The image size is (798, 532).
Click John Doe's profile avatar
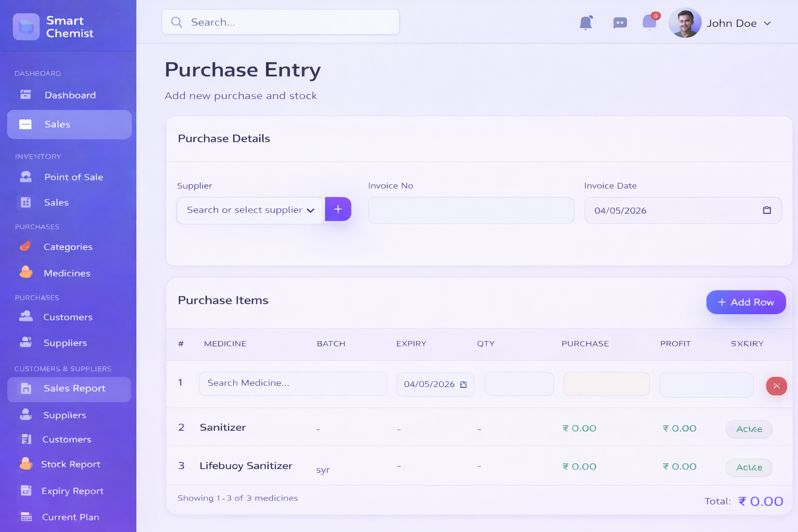685,23
